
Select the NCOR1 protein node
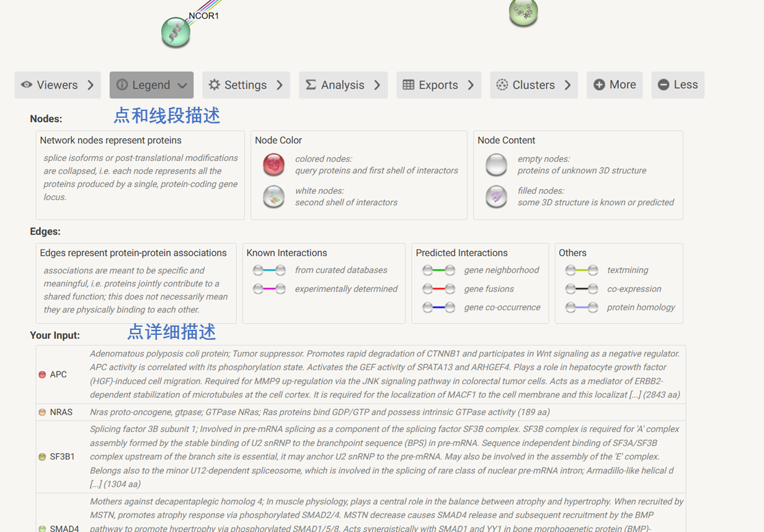tap(175, 33)
